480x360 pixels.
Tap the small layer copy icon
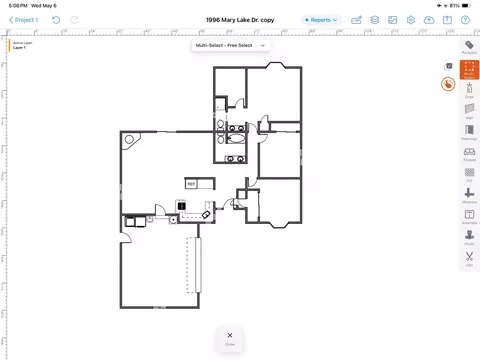pos(448,66)
